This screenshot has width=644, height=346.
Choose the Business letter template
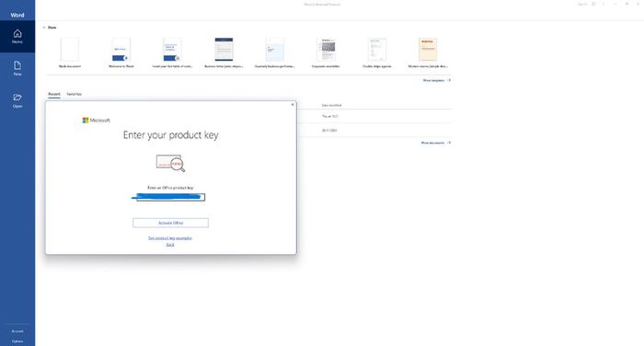coord(224,52)
